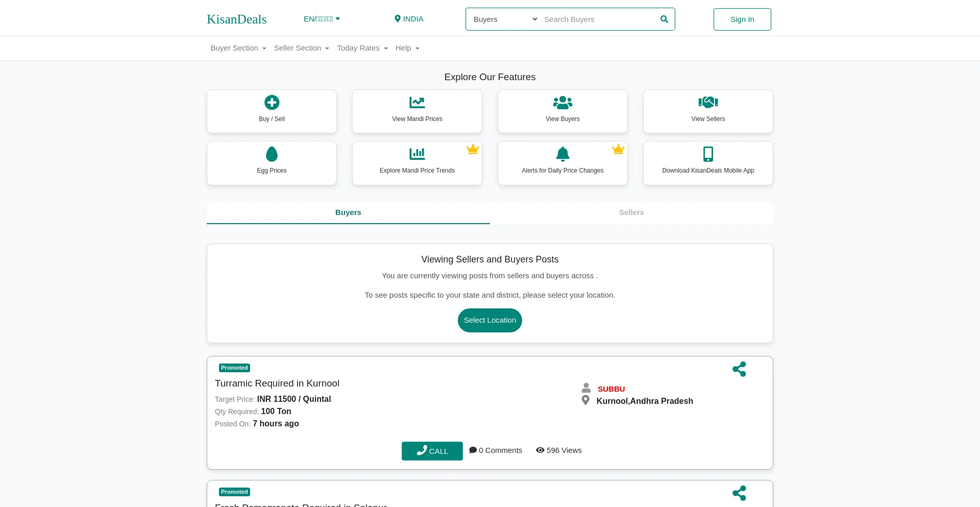Open the 0 Comments link
Viewport: 980px width, 507px height.
click(496, 450)
